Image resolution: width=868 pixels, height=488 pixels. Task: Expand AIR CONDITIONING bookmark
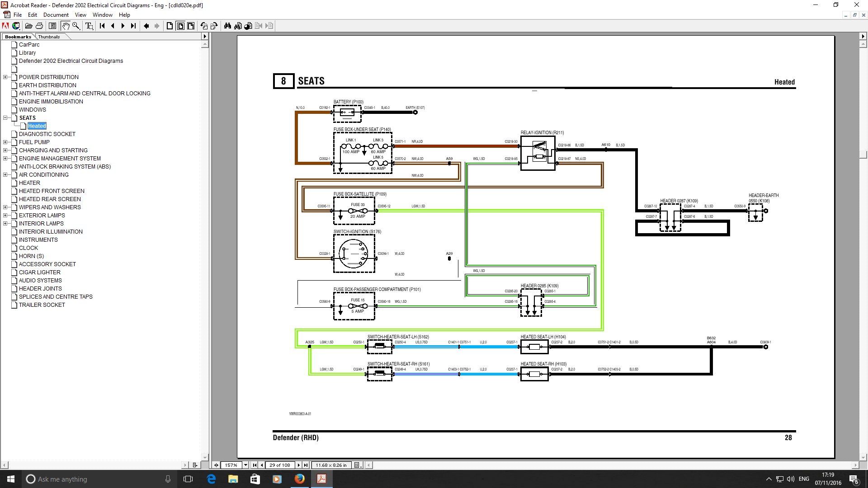(x=5, y=175)
